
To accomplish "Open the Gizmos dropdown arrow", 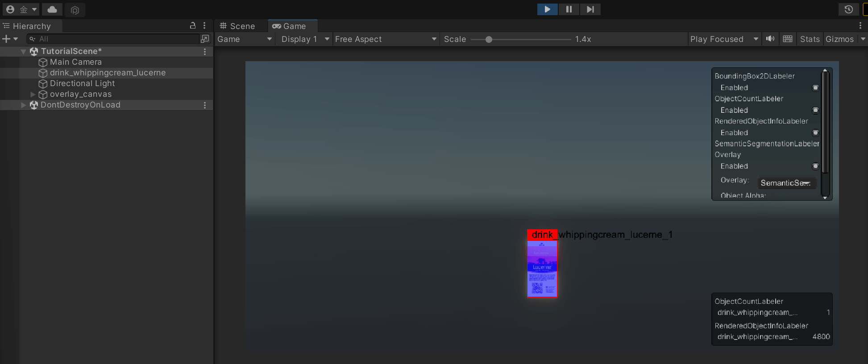I will pos(863,39).
